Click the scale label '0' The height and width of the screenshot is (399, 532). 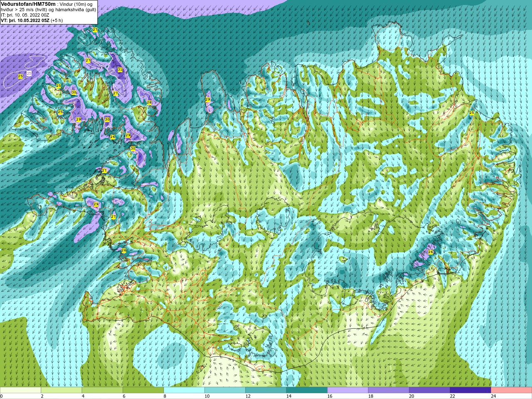tap(1, 396)
